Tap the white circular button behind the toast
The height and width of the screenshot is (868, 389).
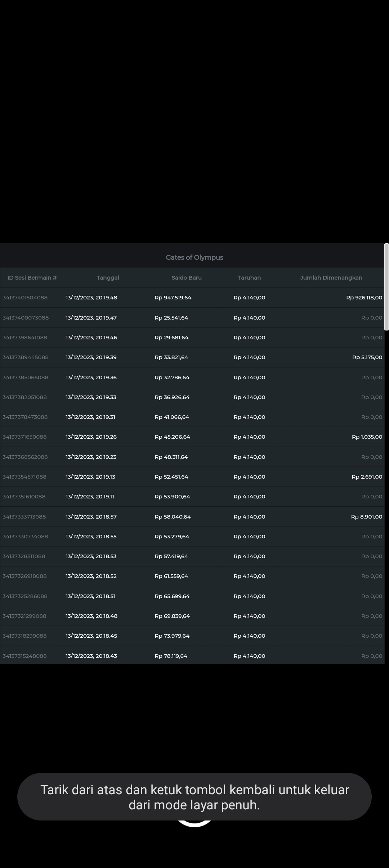[194, 824]
